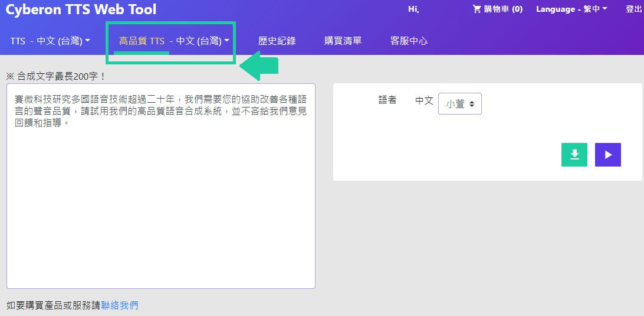Image resolution: width=644 pixels, height=316 pixels.
Task: Open the 高品質 TTS - 中文 (台灣) dropdown
Action: click(174, 41)
